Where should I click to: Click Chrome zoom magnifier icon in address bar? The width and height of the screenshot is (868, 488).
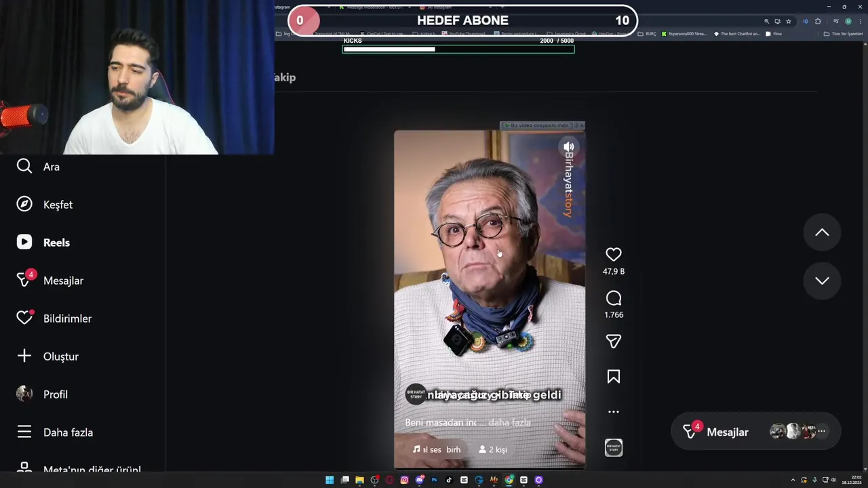tap(767, 21)
